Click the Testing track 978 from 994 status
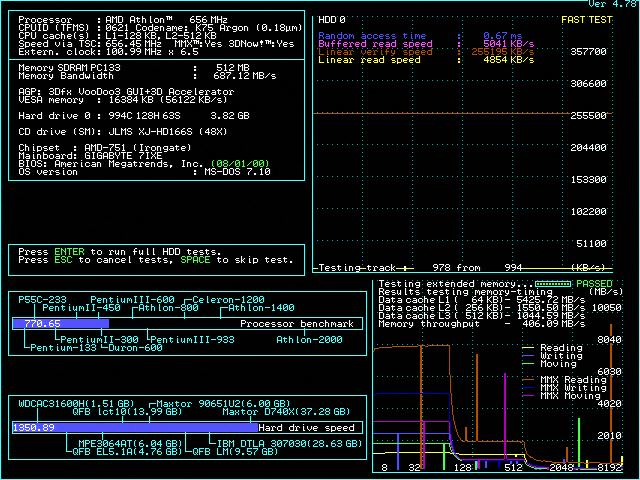Image resolution: width=640 pixels, height=480 pixels. point(420,268)
